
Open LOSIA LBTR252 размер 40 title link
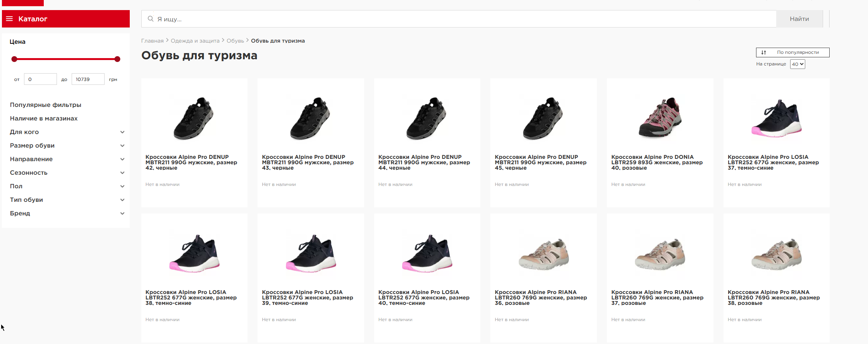pos(424,298)
